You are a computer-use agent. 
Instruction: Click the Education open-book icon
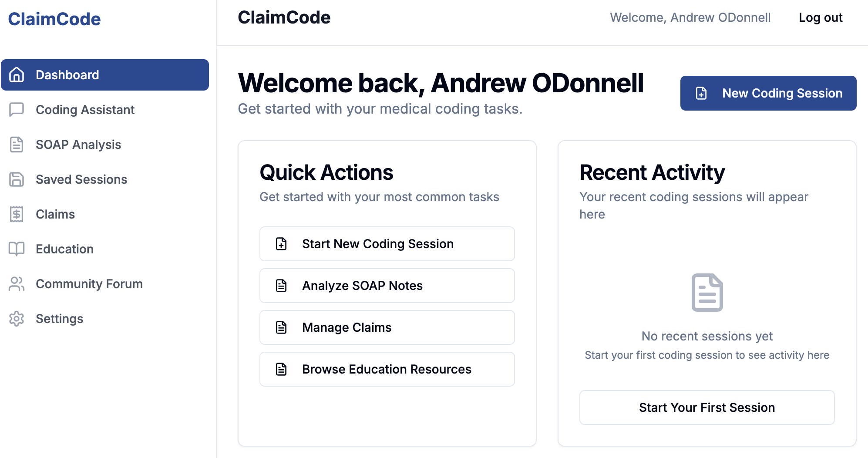pyautogui.click(x=17, y=249)
